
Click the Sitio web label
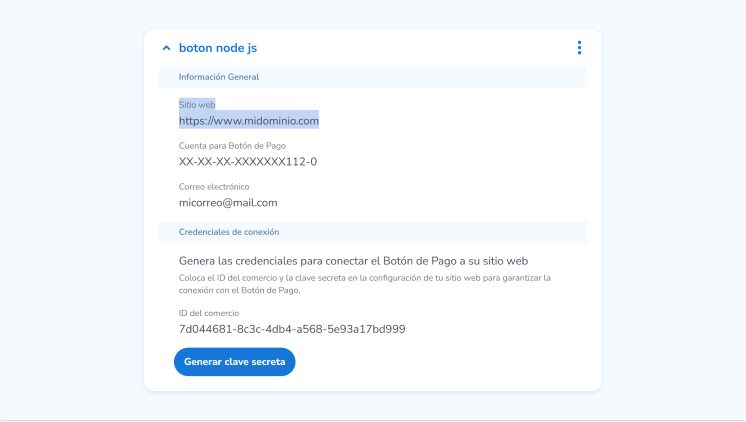(197, 104)
